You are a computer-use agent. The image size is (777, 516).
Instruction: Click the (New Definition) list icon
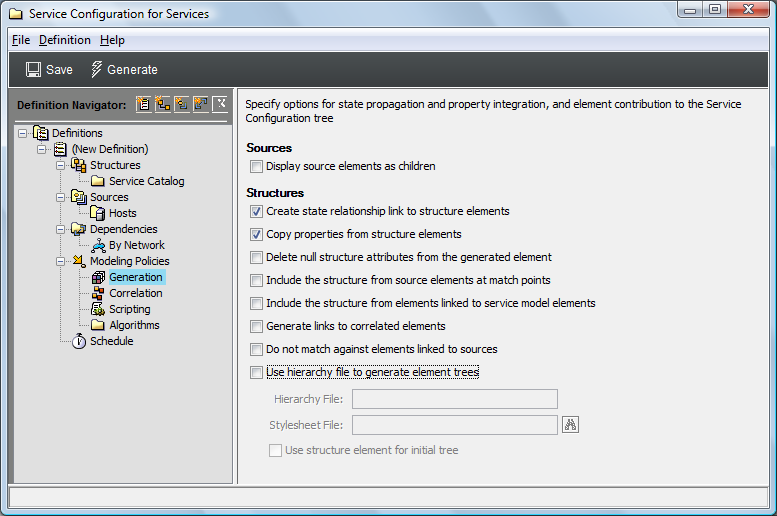click(x=60, y=149)
